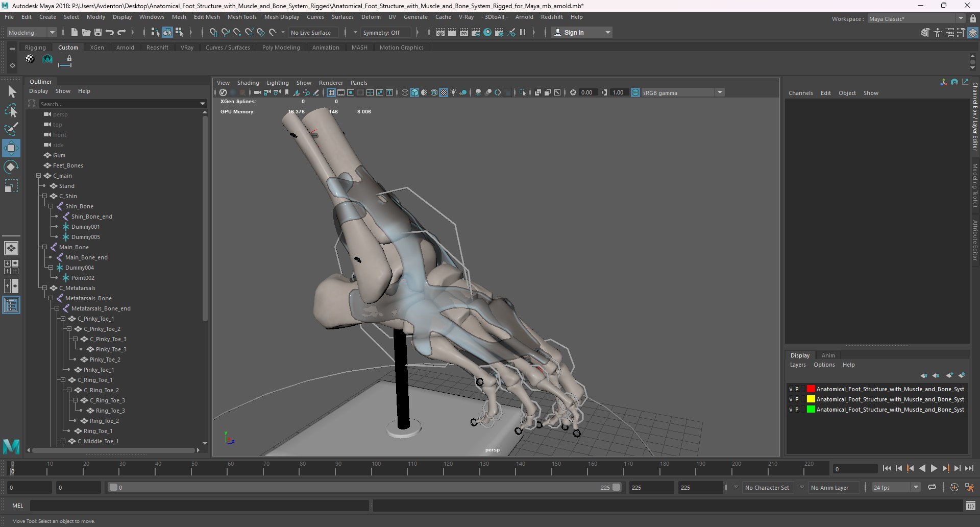Play animation forward
The height and width of the screenshot is (527, 980).
click(934, 468)
